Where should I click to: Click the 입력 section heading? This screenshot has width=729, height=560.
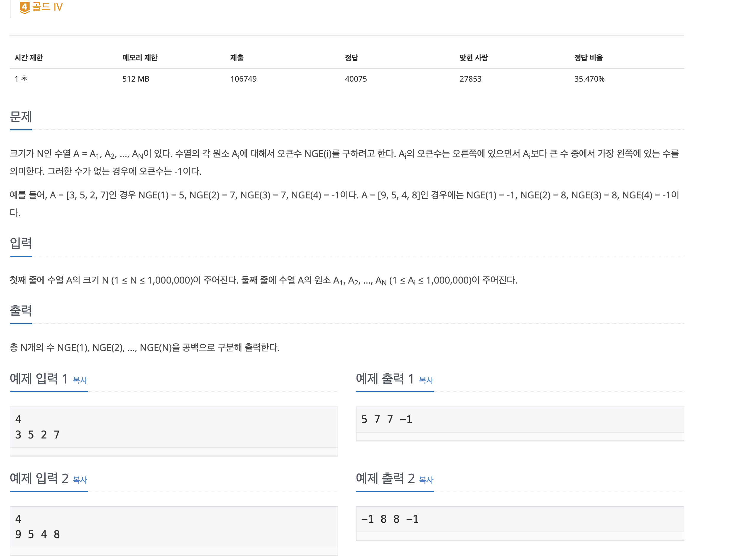click(21, 243)
